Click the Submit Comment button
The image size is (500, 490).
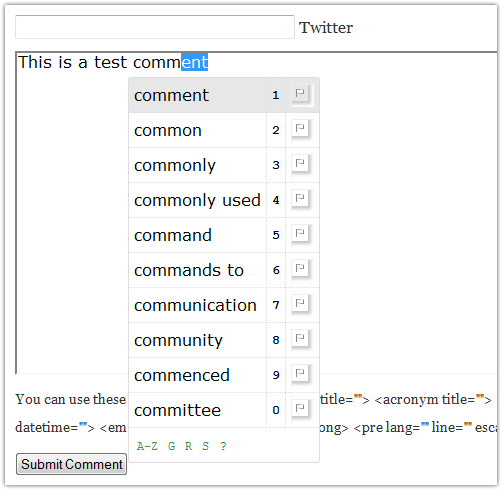(x=71, y=464)
